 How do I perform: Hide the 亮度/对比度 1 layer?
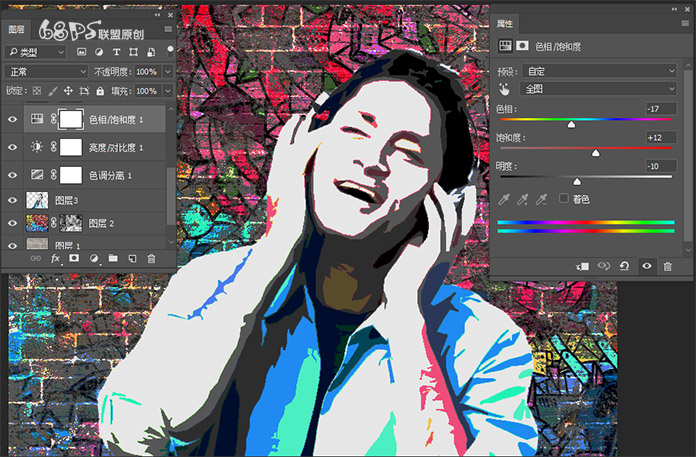12,147
